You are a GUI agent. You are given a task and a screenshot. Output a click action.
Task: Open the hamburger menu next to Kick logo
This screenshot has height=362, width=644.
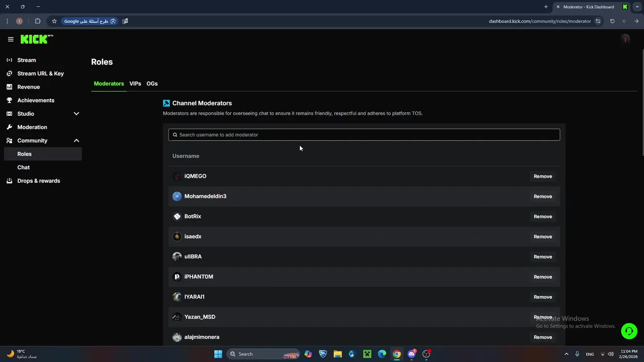click(11, 39)
